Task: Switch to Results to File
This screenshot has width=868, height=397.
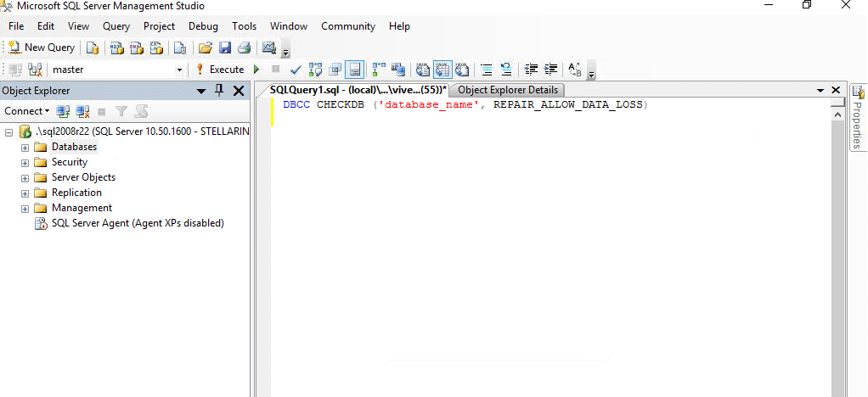Action: click(x=462, y=70)
